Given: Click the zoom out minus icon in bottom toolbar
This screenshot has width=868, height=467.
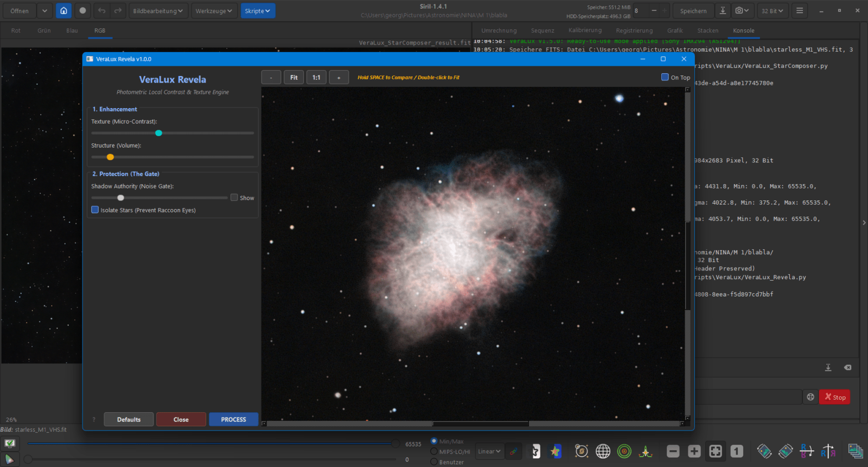Looking at the screenshot, I should (x=673, y=451).
